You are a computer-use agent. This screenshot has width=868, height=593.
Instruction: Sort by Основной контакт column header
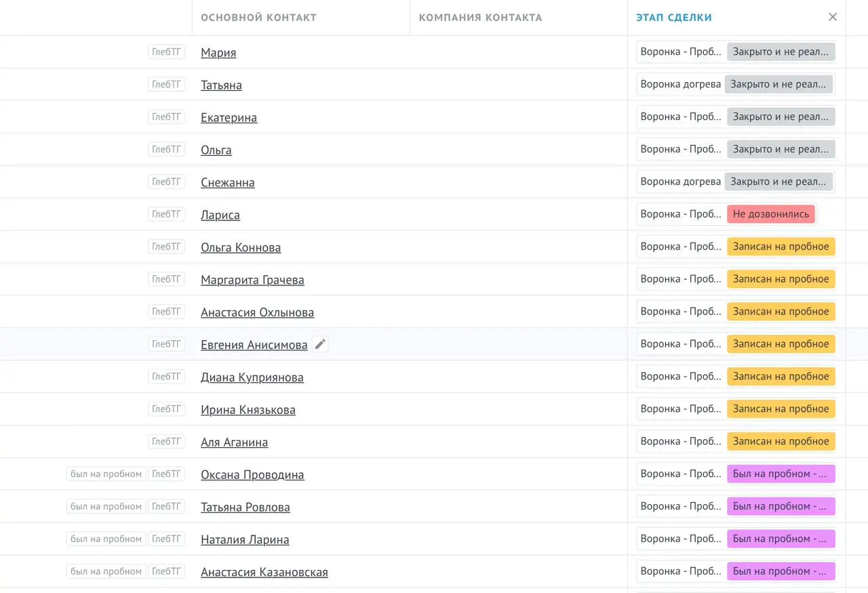[258, 18]
